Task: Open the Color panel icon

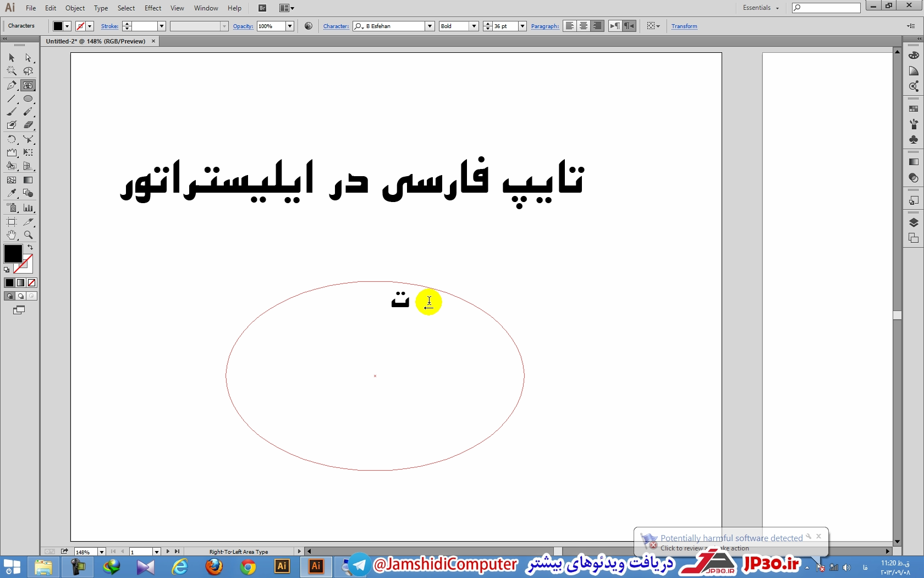Action: (x=914, y=56)
